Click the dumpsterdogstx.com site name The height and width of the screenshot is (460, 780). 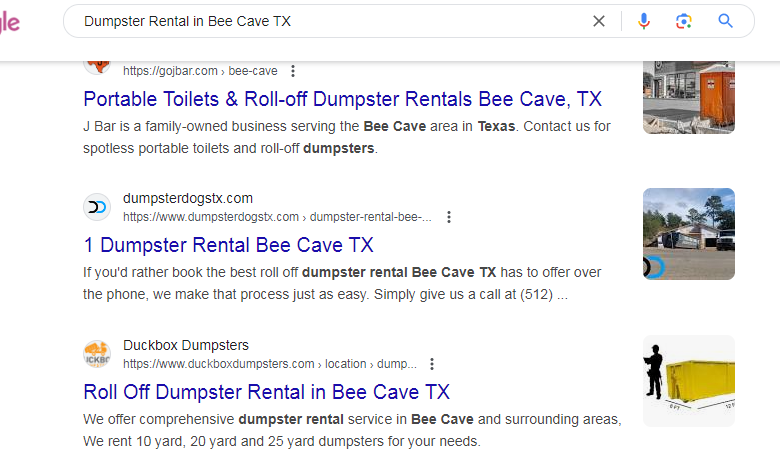[187, 198]
